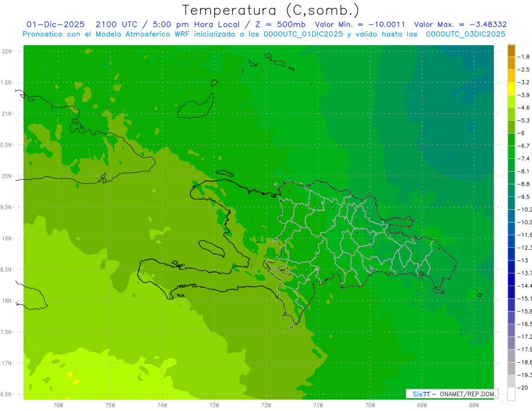The height and width of the screenshot is (411, 532).
Task: Click the '-11.6' color scale value
Action: [525, 235]
